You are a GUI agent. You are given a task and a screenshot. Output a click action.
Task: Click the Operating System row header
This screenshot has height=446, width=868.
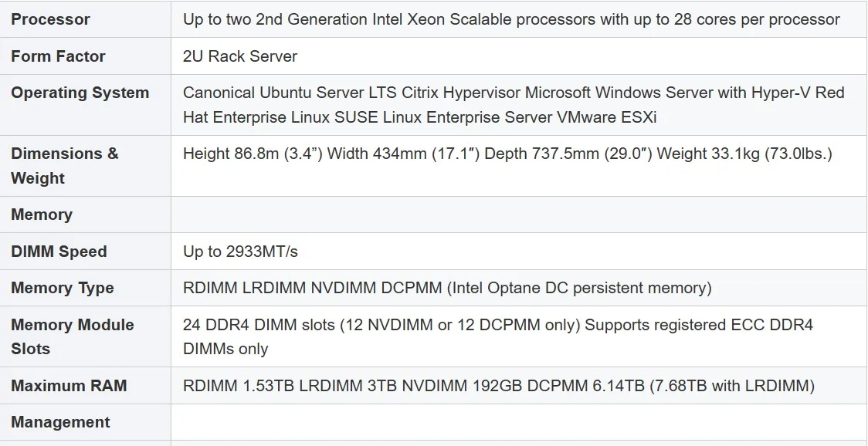[x=80, y=93]
